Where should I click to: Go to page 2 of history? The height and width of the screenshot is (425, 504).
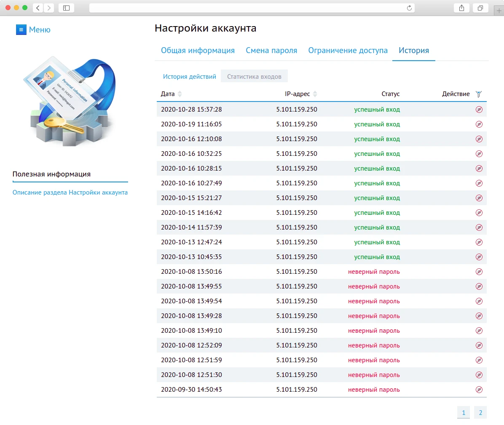(480, 412)
